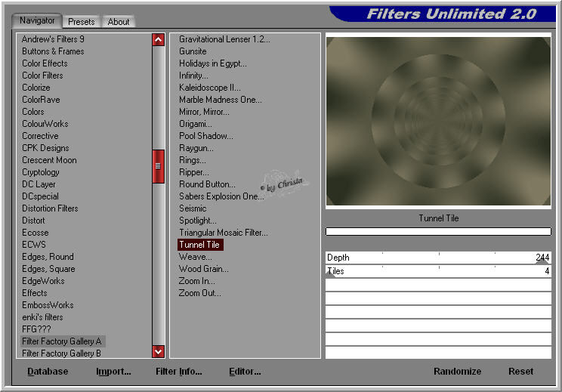Click the Tunnel Tile preview image
Image resolution: width=562 pixels, height=392 pixels.
(x=438, y=121)
